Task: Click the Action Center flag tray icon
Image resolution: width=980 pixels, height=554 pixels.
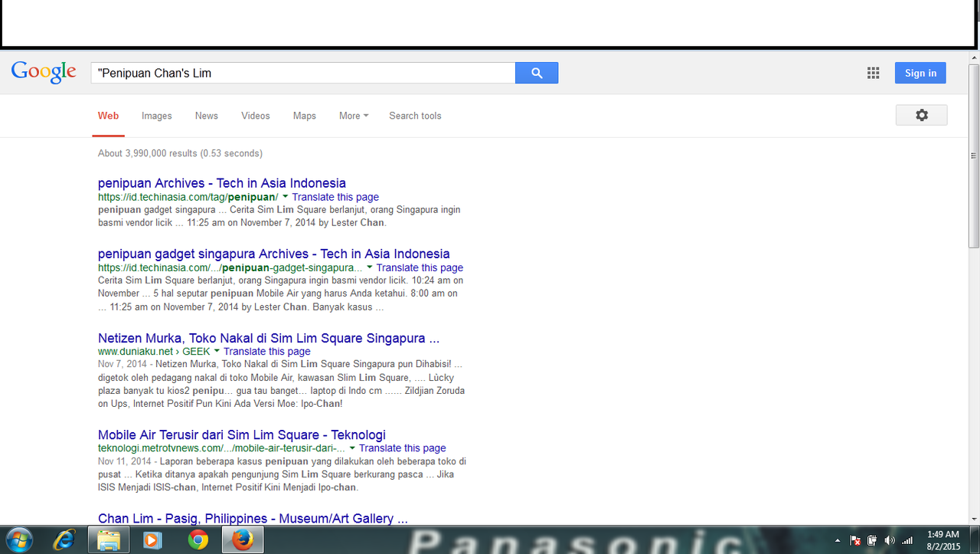Action: 856,540
